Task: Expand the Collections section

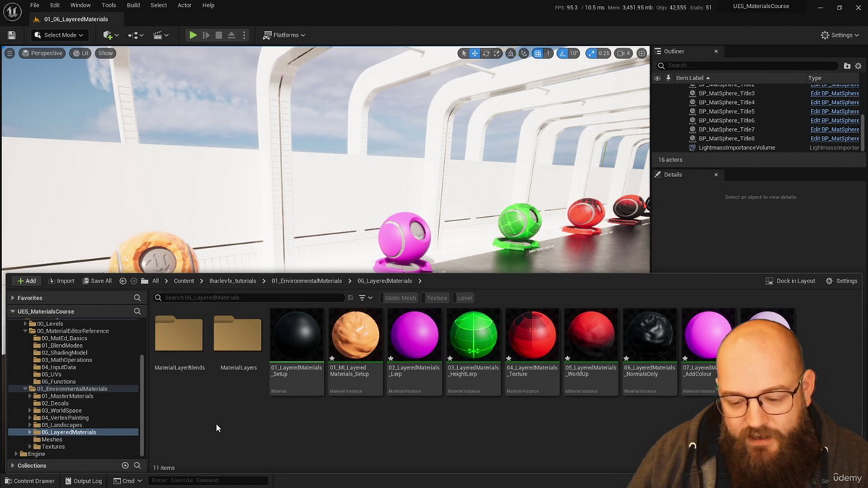Action: pyautogui.click(x=13, y=466)
